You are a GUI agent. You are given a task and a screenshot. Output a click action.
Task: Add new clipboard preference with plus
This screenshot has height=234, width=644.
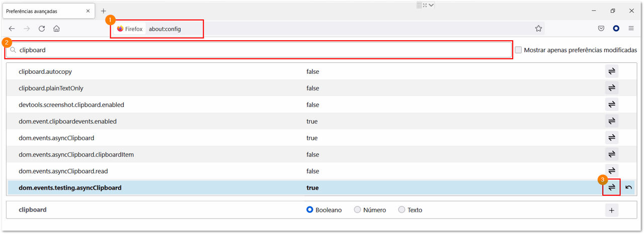[x=612, y=210]
